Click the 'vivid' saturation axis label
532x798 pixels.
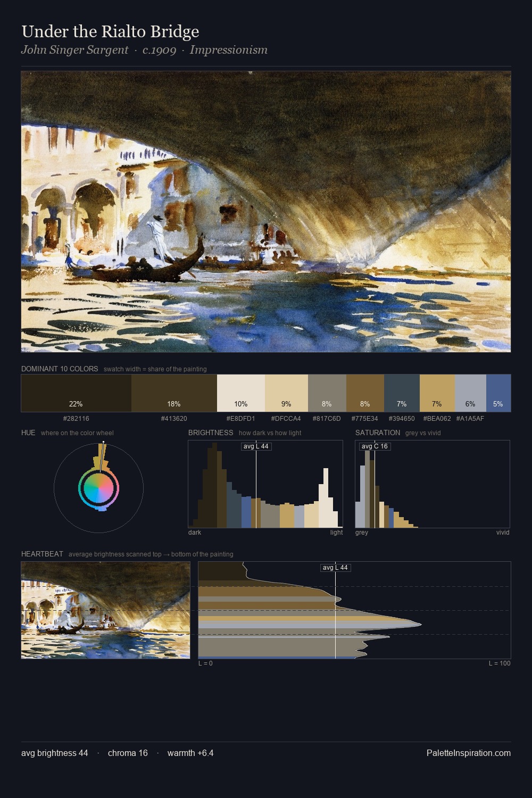click(503, 533)
